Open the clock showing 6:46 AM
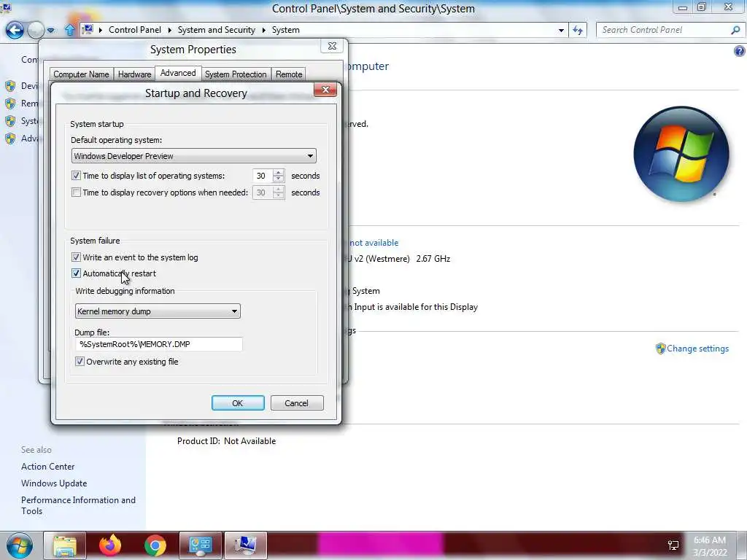Image resolution: width=747 pixels, height=560 pixels. [710, 546]
